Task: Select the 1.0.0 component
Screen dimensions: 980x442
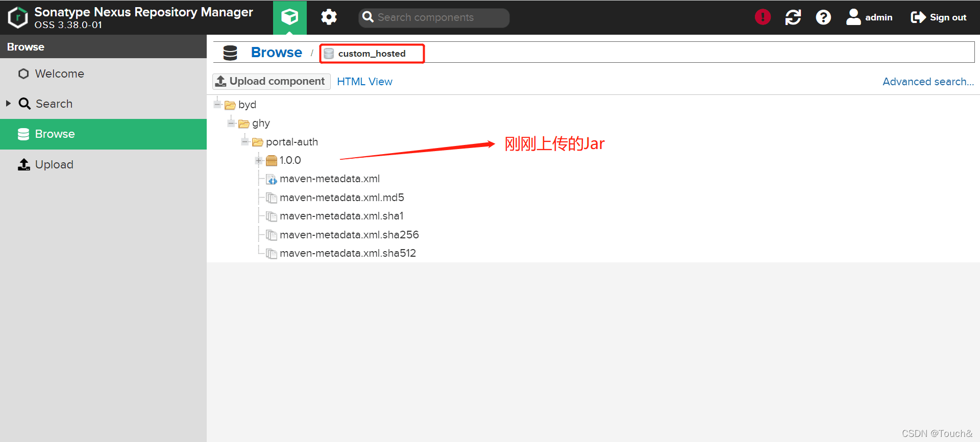Action: point(290,160)
